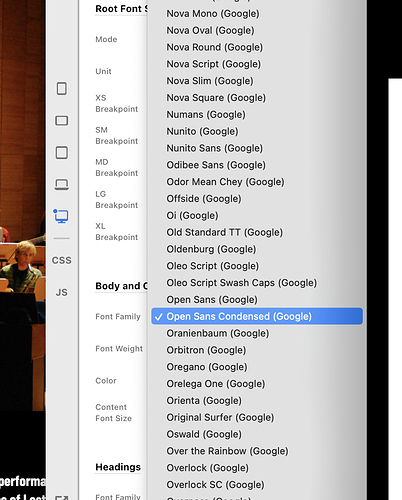Select the XL desktop breakpoint icon

coord(61,216)
